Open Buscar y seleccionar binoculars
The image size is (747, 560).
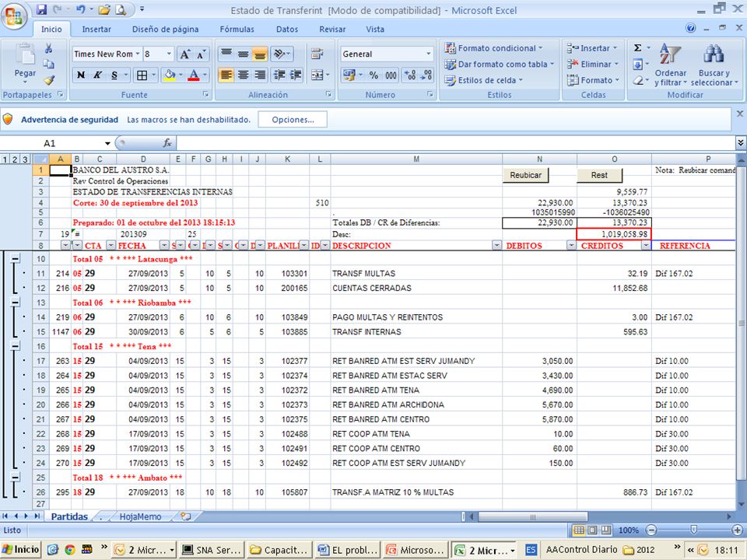tap(714, 65)
